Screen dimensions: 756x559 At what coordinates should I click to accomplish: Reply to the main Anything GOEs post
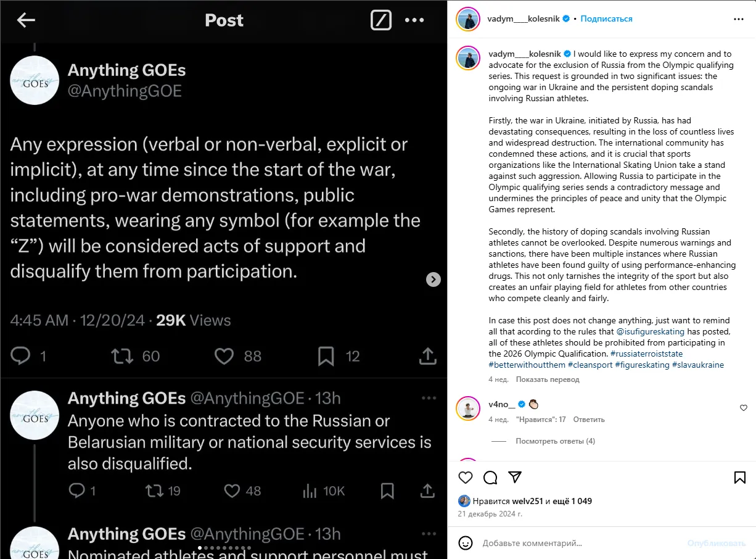pyautogui.click(x=21, y=355)
